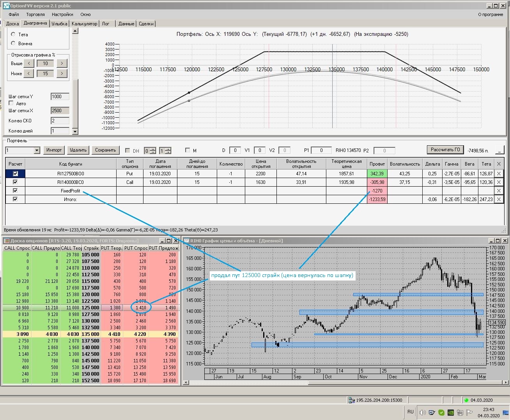Viewport: 510px width, 420px height.
Task: Click the chart horizontal scrollbar left arrow
Action: 186,383
